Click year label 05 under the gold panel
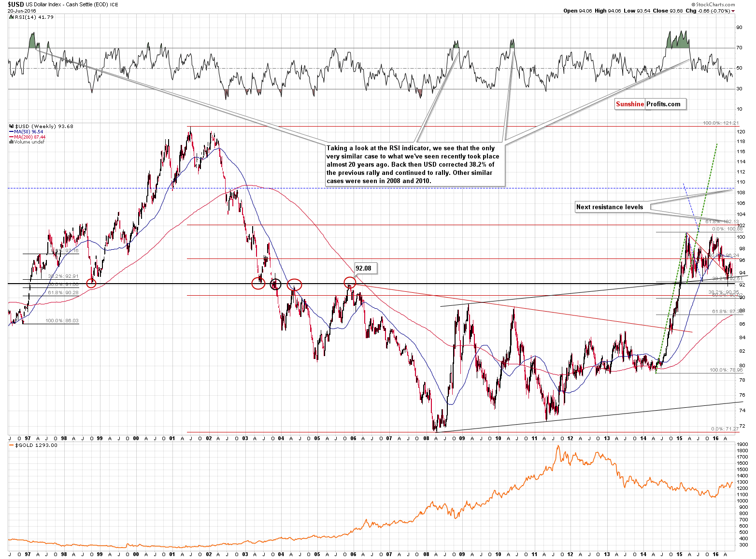This screenshot has height=559, width=756. (317, 554)
